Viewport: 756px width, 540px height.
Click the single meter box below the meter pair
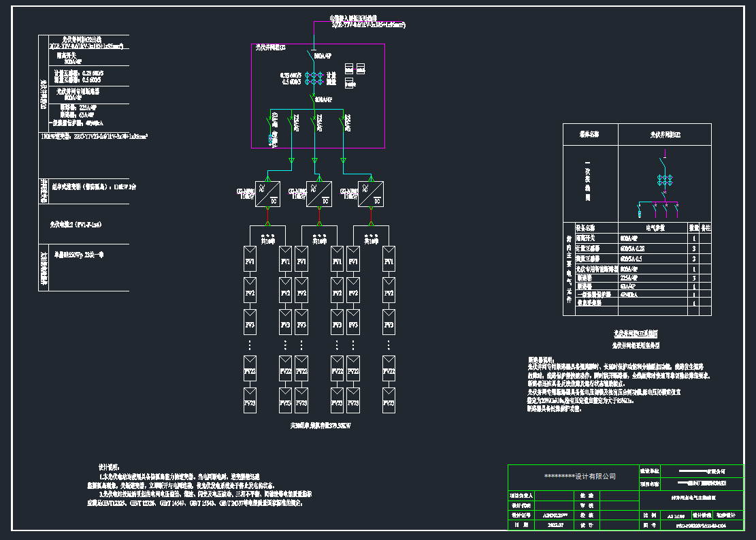coord(350,84)
